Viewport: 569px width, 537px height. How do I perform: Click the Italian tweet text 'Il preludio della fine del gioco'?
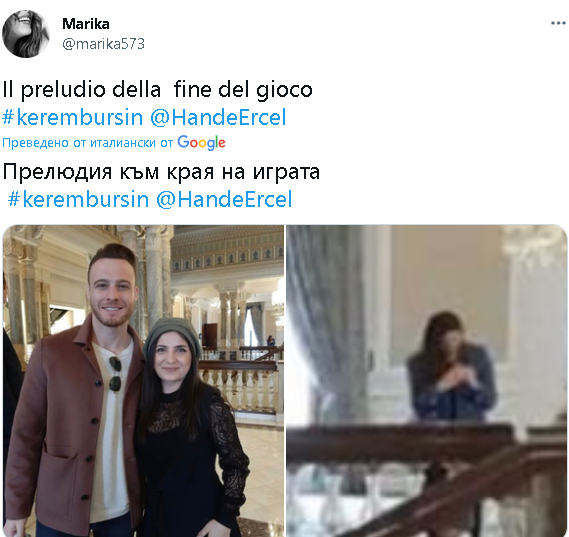coord(157,90)
